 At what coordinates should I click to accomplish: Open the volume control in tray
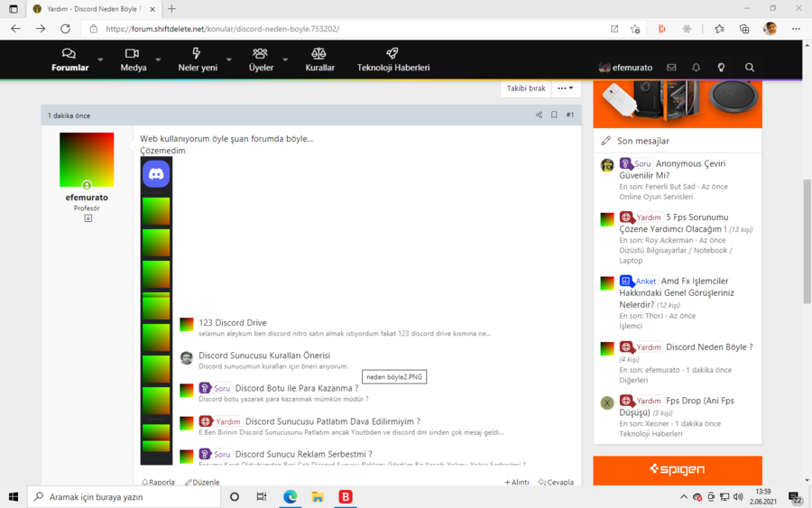point(738,496)
